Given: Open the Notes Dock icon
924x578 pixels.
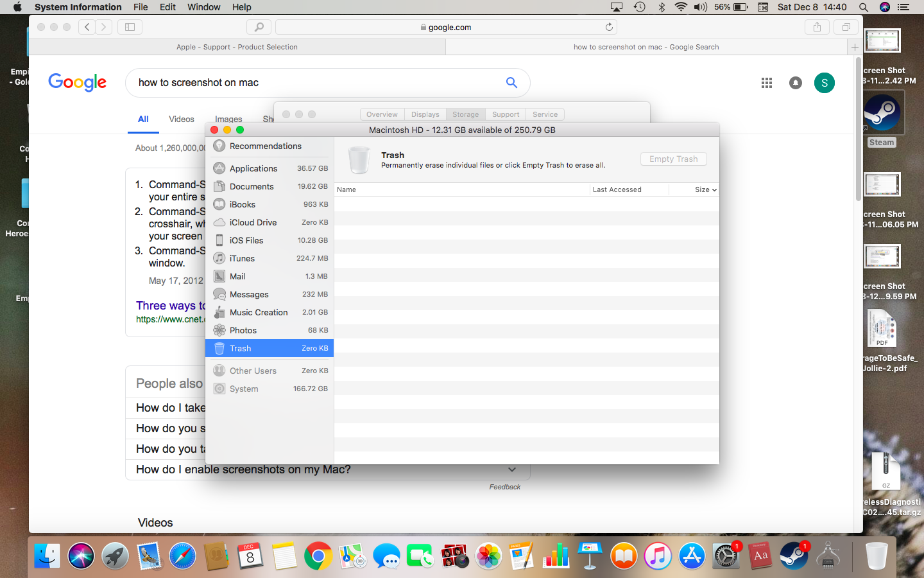Looking at the screenshot, I should tap(284, 556).
